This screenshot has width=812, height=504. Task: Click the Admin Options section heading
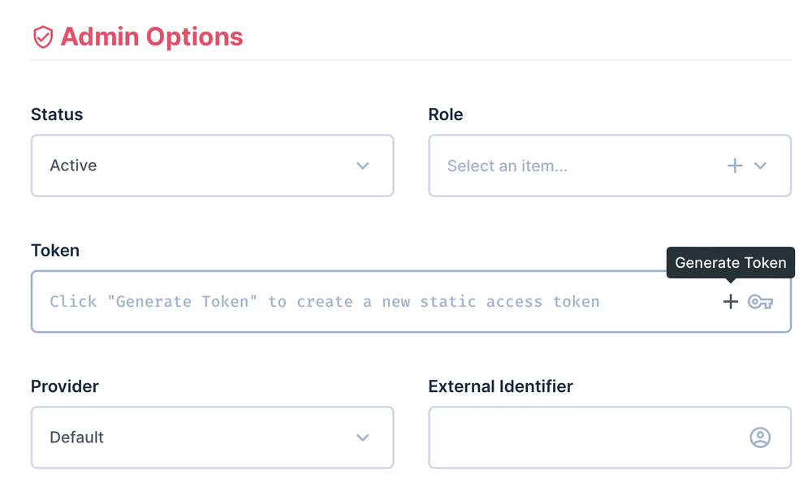point(152,37)
